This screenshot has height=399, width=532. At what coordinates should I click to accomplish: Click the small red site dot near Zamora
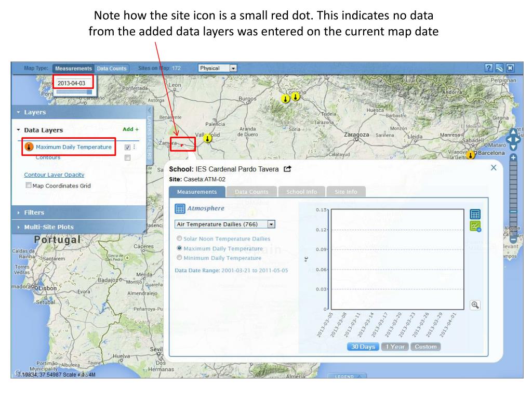[x=182, y=145]
